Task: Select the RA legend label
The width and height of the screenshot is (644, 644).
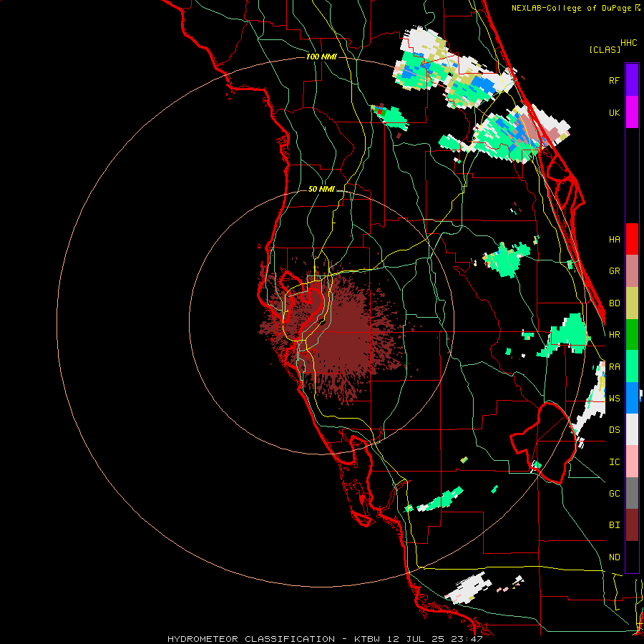Action: pos(615,367)
